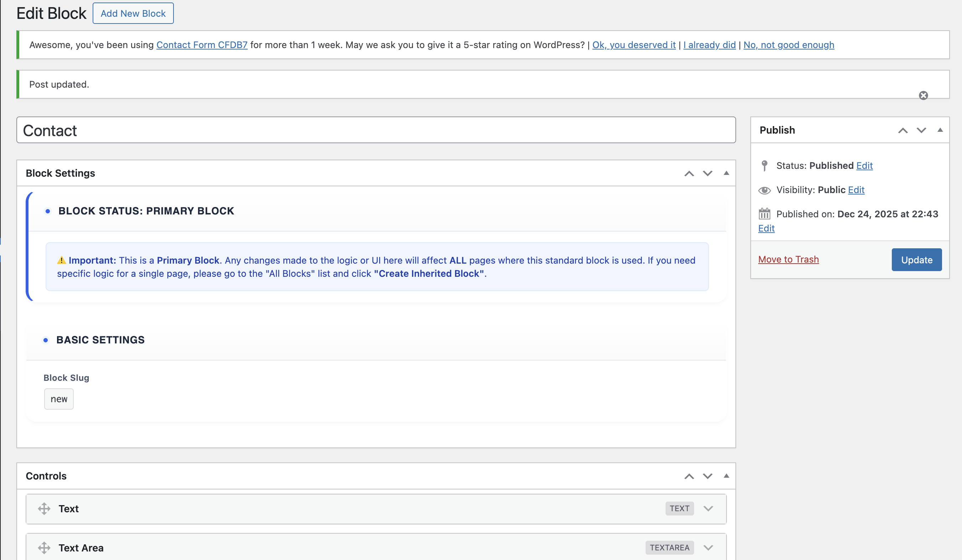Select the drag handle beside the Text control
Image resolution: width=962 pixels, height=560 pixels.
pyautogui.click(x=44, y=508)
